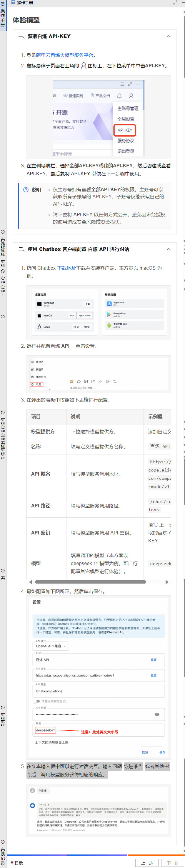Image resolution: width=185 pixels, height=868 pixels.
Task: Select the deepseek example value cell
Action: (x=157, y=563)
